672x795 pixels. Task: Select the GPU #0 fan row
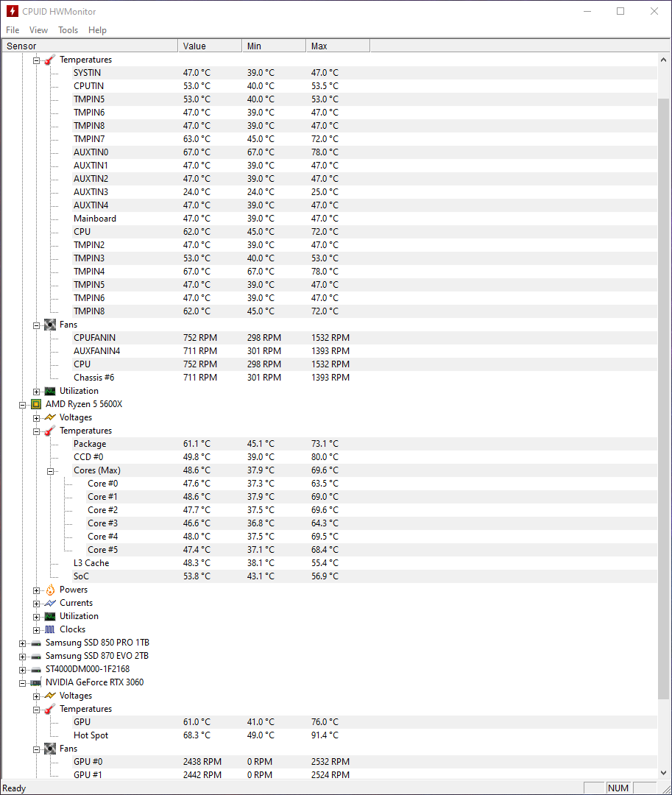pyautogui.click(x=365, y=762)
